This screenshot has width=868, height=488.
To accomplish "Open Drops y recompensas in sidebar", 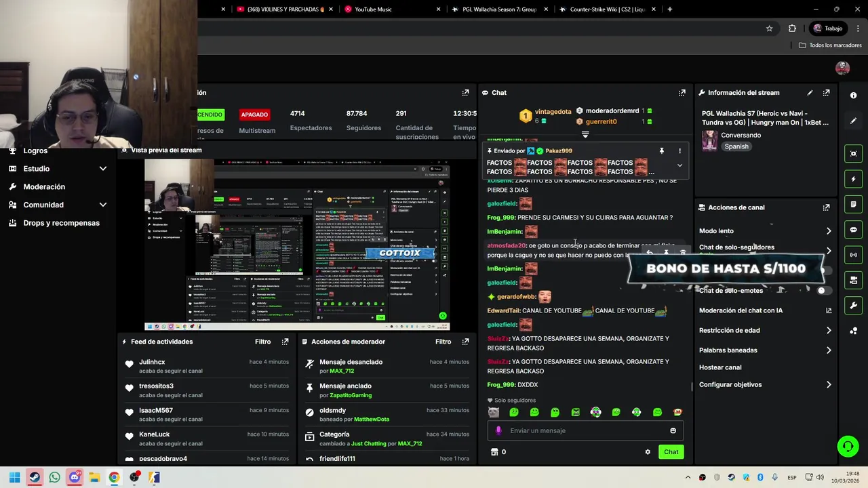I will (61, 223).
